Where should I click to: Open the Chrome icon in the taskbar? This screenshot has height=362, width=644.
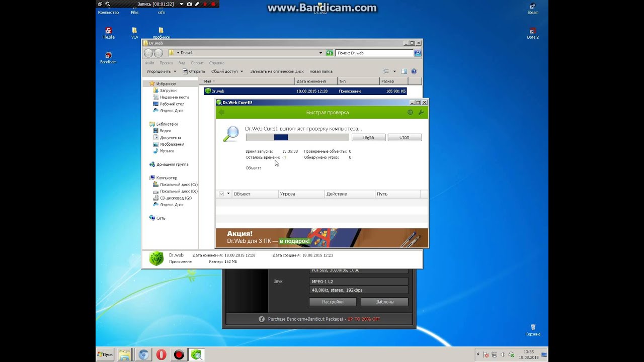click(143, 354)
